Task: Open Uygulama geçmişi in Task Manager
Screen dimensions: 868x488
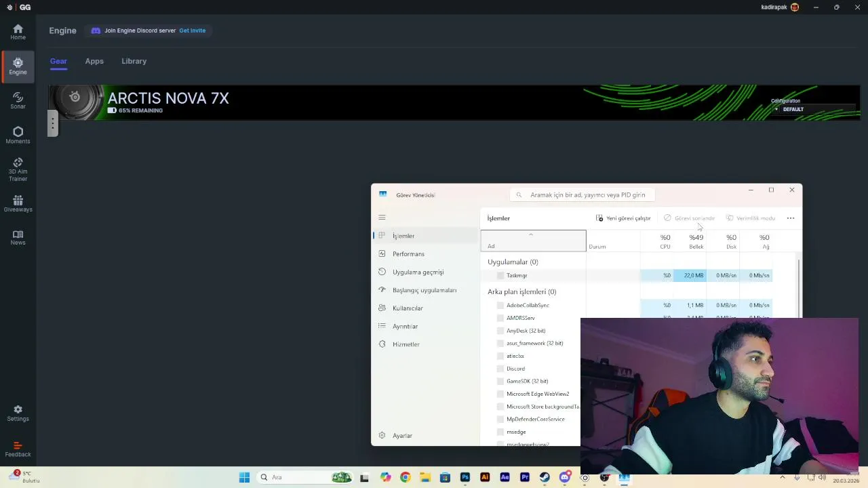Action: point(426,272)
